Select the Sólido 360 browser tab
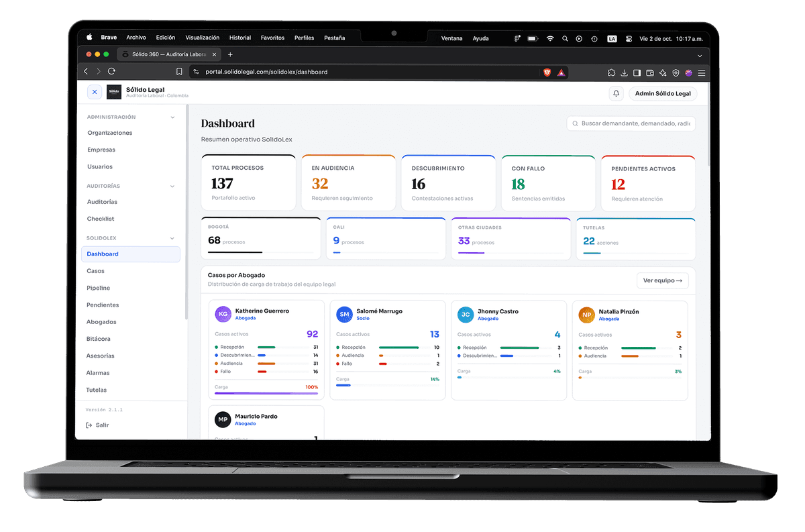805x532 pixels. coord(169,54)
